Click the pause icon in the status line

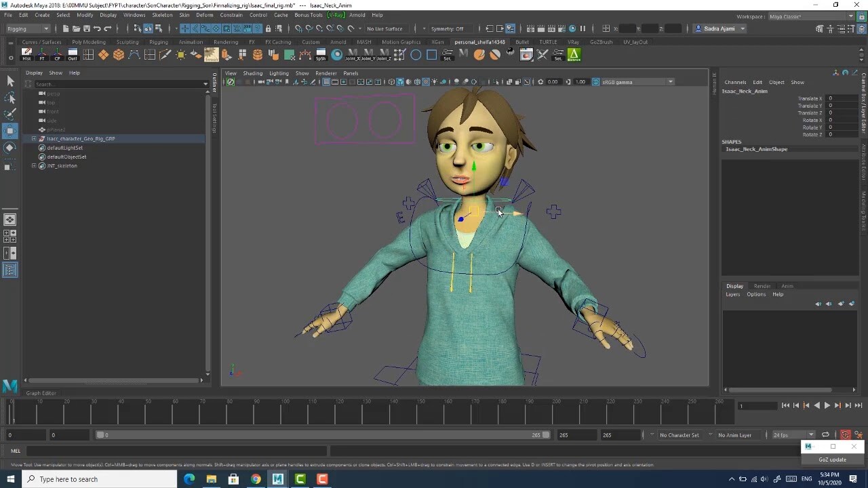point(583,28)
